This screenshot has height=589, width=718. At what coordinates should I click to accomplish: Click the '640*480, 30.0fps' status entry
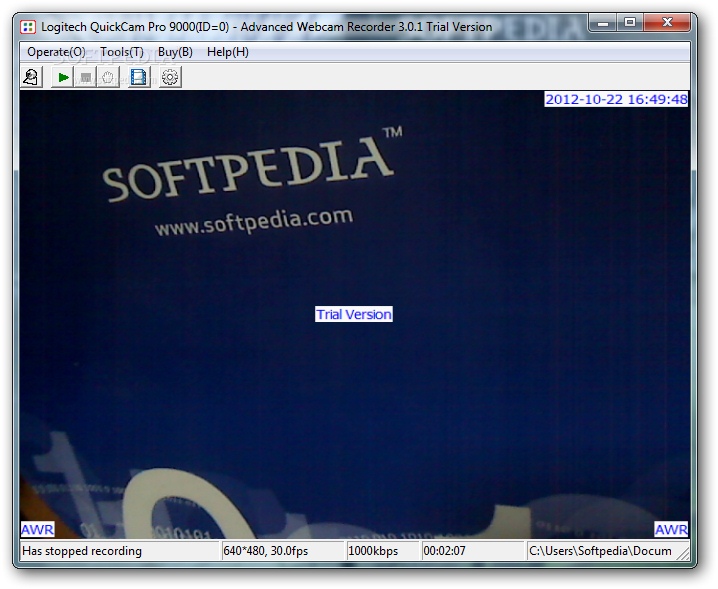click(265, 551)
